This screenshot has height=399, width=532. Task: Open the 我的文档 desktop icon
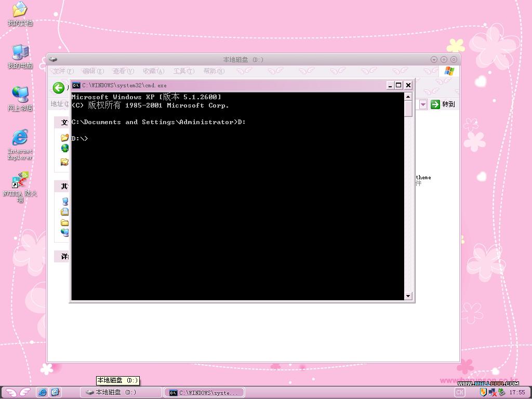[20, 14]
